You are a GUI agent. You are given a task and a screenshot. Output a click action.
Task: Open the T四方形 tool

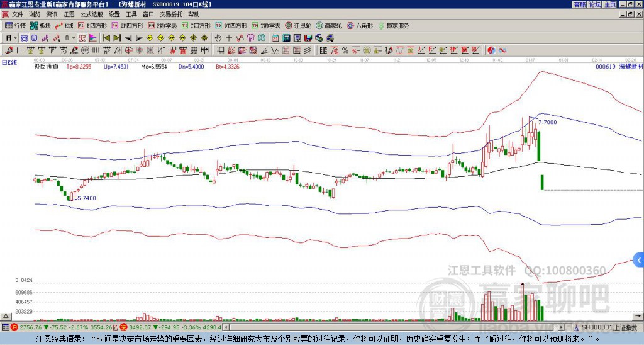[x=196, y=25]
